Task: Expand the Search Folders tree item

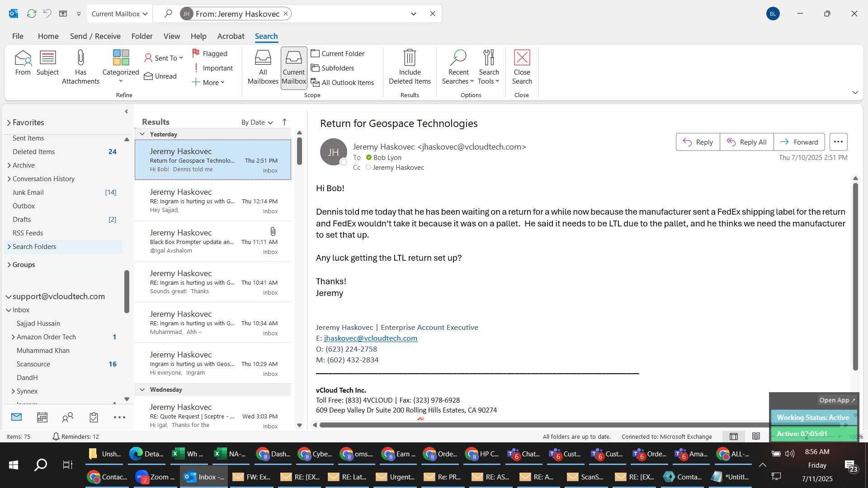Action: click(9, 247)
